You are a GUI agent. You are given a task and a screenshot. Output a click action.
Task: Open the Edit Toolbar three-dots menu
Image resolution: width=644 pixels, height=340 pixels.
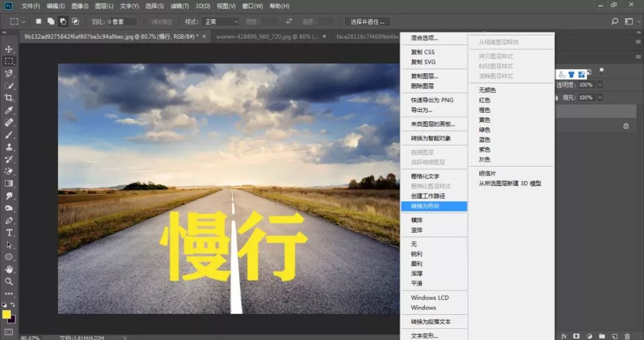(8, 294)
